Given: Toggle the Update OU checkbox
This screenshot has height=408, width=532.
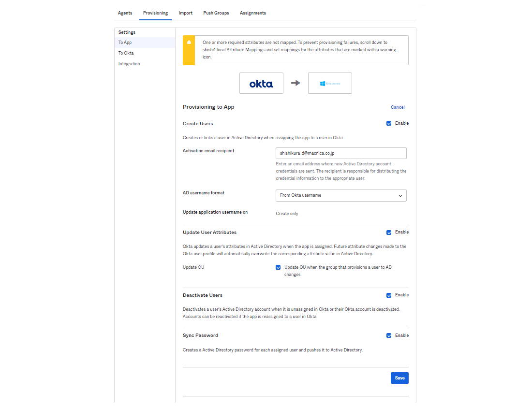Looking at the screenshot, I should [x=278, y=267].
